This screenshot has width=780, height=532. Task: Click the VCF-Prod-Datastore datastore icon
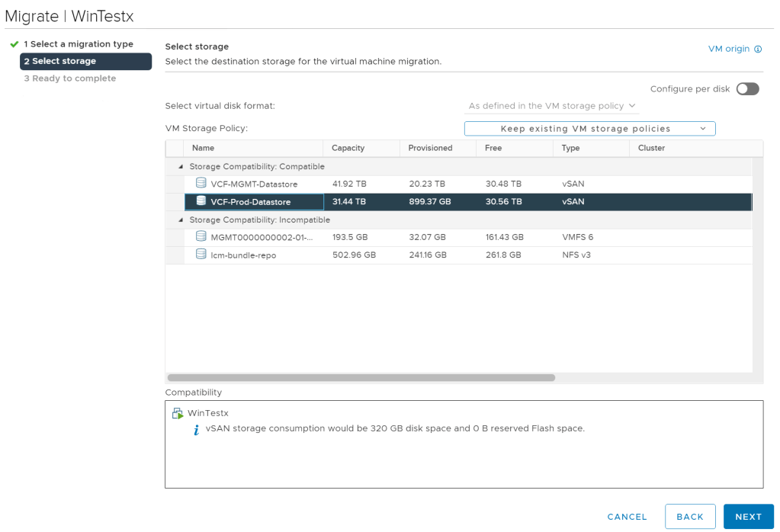pyautogui.click(x=201, y=201)
